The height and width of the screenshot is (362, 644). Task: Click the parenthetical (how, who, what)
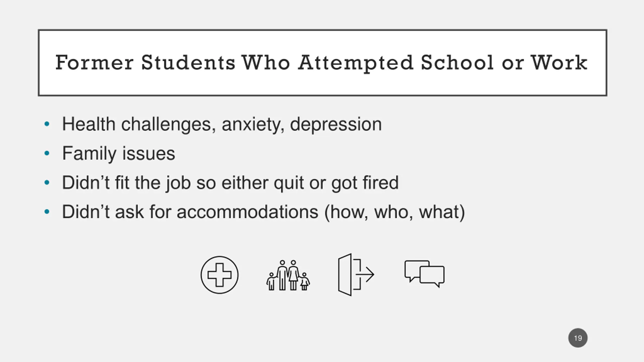pyautogui.click(x=395, y=212)
